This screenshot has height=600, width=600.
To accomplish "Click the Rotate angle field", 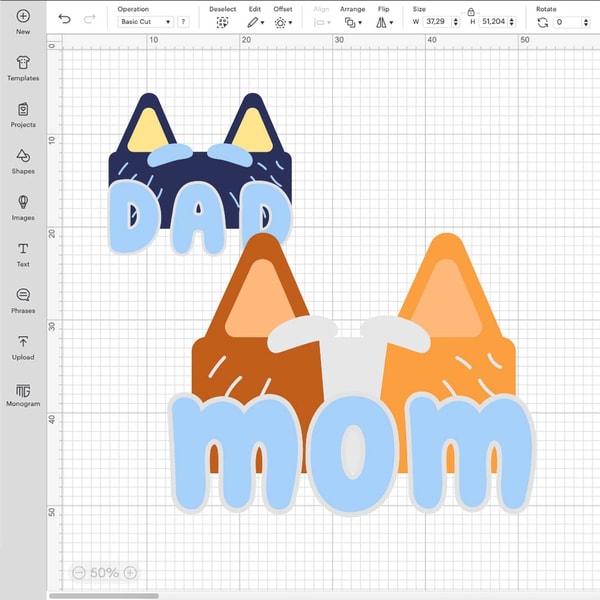I will pos(568,22).
